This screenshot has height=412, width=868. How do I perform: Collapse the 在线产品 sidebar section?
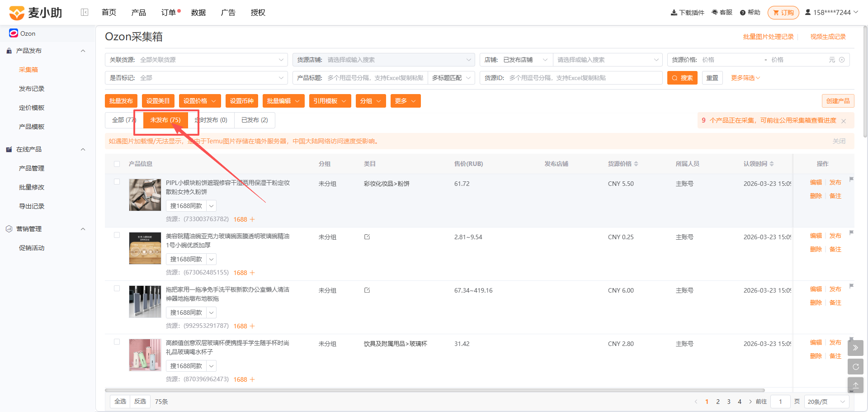(x=83, y=149)
